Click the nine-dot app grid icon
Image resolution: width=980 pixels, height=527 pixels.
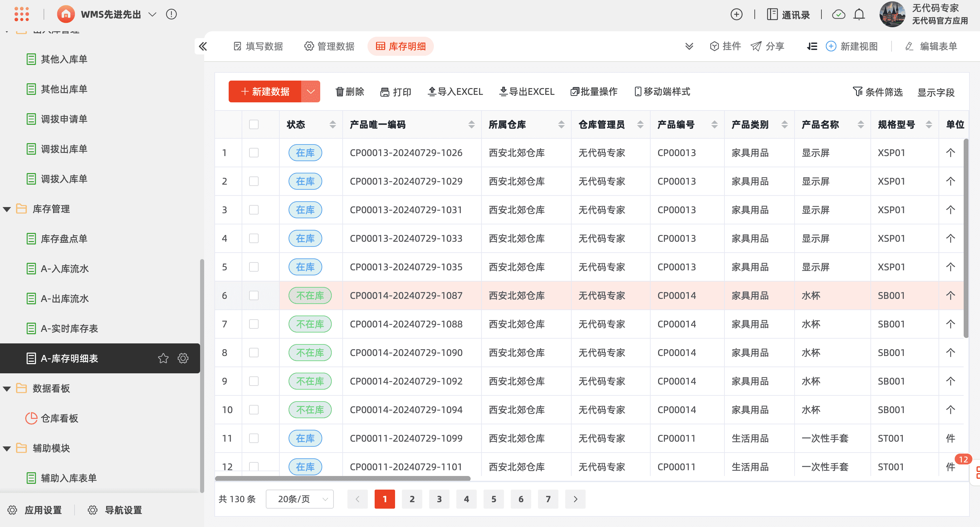pyautogui.click(x=22, y=14)
